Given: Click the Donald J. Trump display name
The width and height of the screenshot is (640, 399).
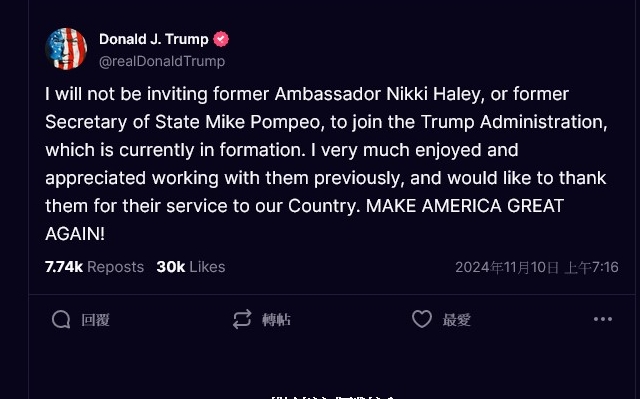Looking at the screenshot, I should point(153,39).
